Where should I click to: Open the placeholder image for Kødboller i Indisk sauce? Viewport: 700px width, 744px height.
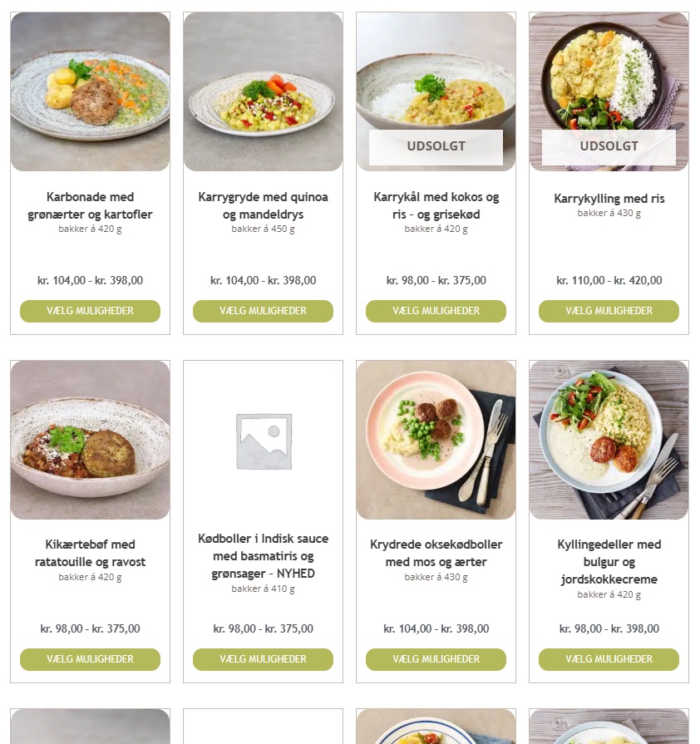263,440
